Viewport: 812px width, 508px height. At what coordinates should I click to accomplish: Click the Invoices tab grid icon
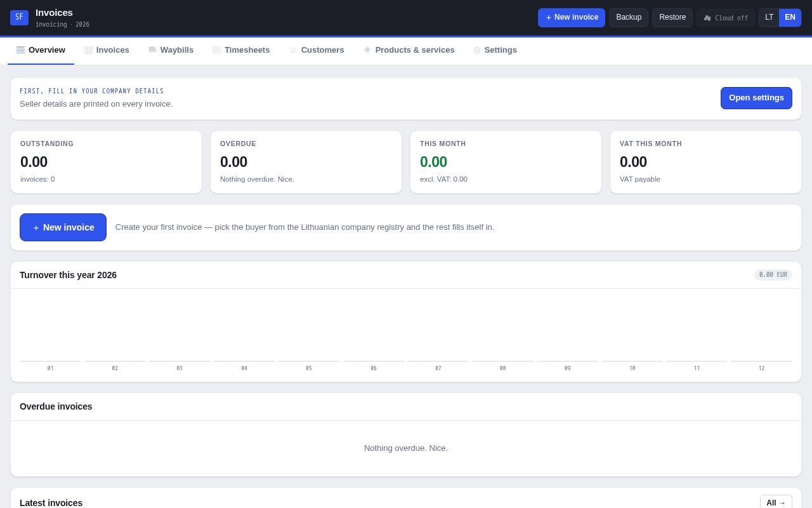(88, 50)
